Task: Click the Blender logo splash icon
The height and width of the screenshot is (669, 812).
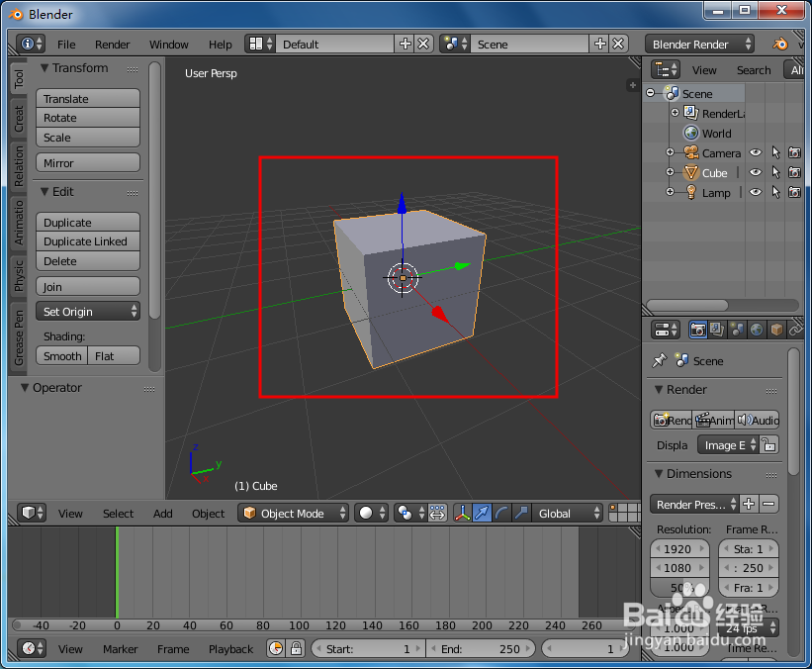Action: 780,45
